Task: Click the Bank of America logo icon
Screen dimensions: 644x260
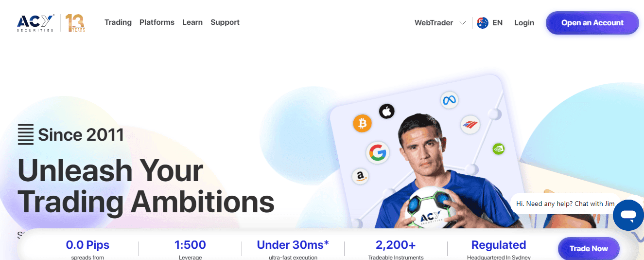Action: [x=470, y=125]
